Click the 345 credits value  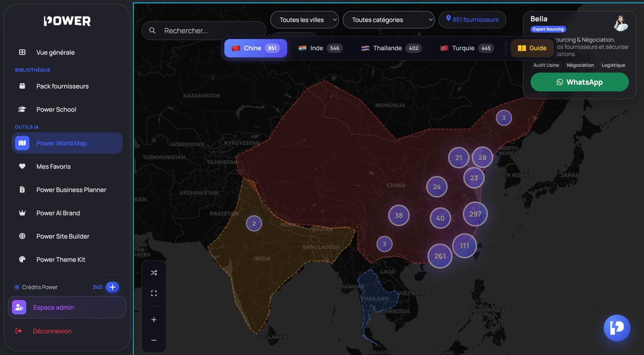pyautogui.click(x=97, y=287)
